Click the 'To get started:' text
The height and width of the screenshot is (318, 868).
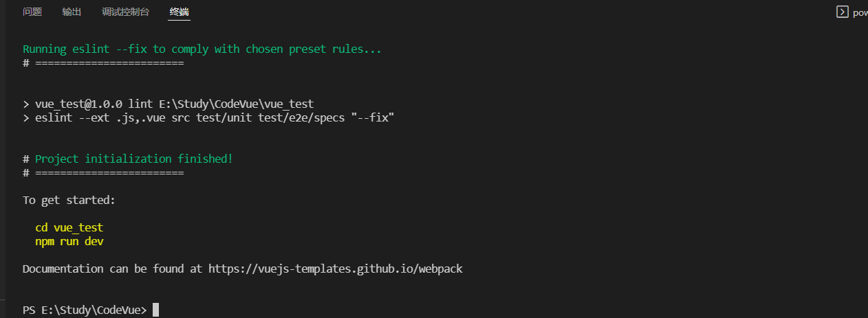(x=69, y=200)
